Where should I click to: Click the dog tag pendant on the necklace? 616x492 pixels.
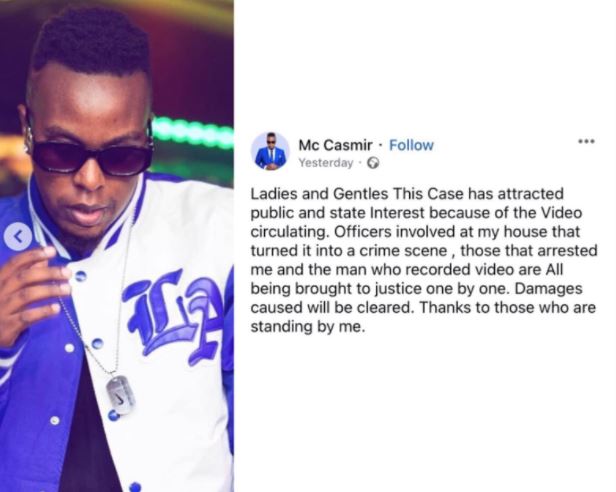pos(120,395)
